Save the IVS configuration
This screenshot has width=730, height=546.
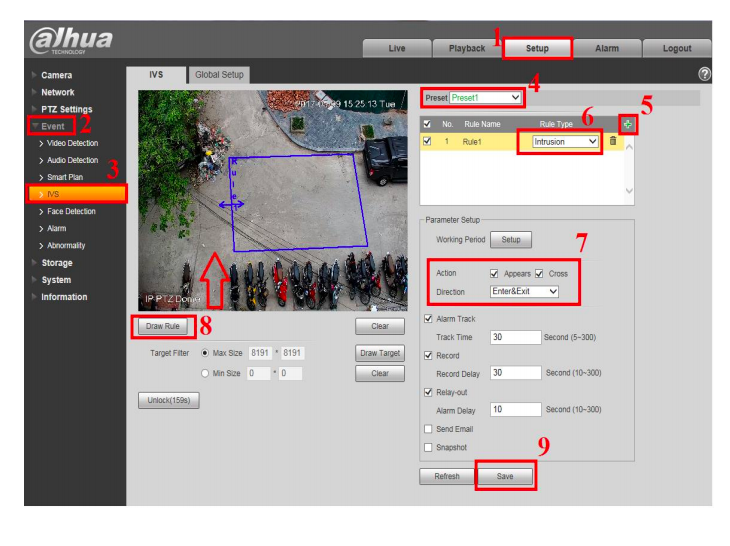(x=505, y=476)
